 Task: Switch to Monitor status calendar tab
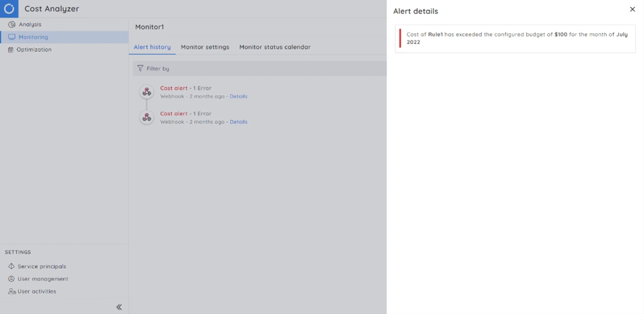[x=275, y=47]
